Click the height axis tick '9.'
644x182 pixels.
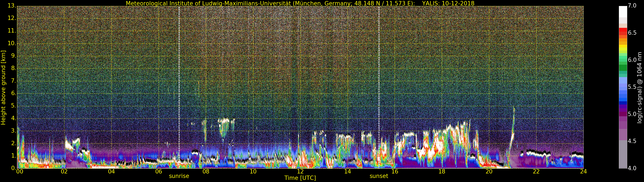[x=14, y=56]
